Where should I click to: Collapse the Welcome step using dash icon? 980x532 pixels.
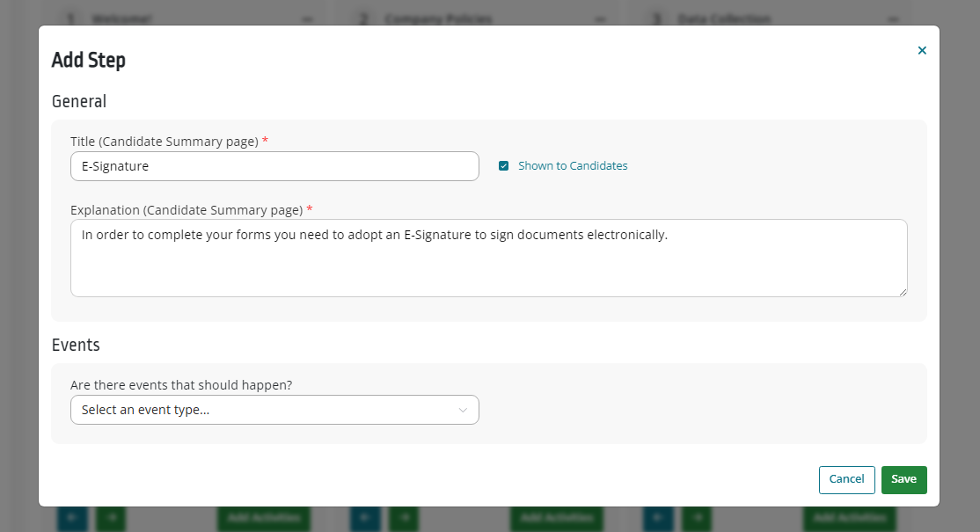point(307,19)
